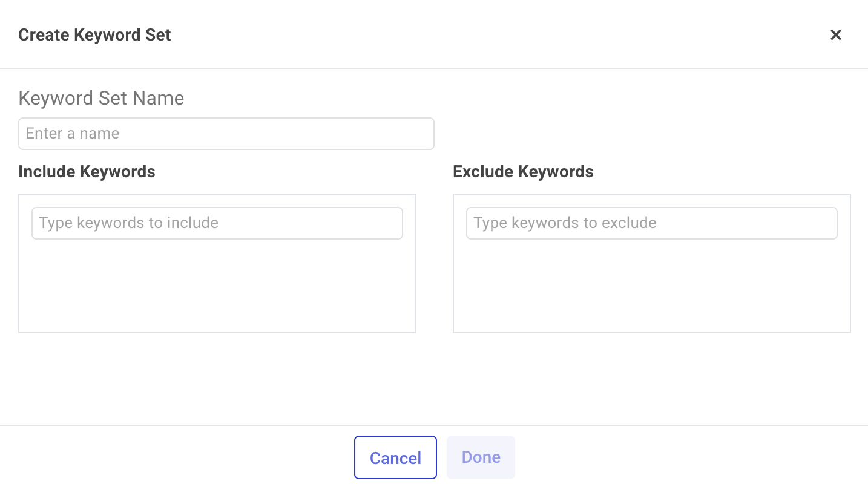Click the Include Keywords heading
This screenshot has height=484, width=868.
click(87, 172)
